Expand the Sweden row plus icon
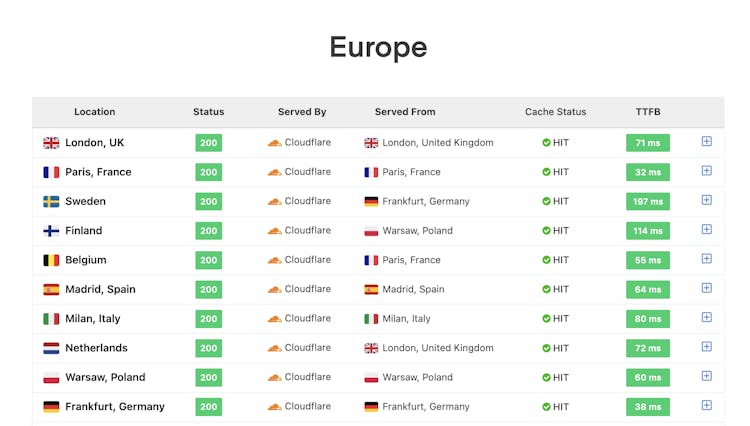The width and height of the screenshot is (750, 426). (x=706, y=200)
